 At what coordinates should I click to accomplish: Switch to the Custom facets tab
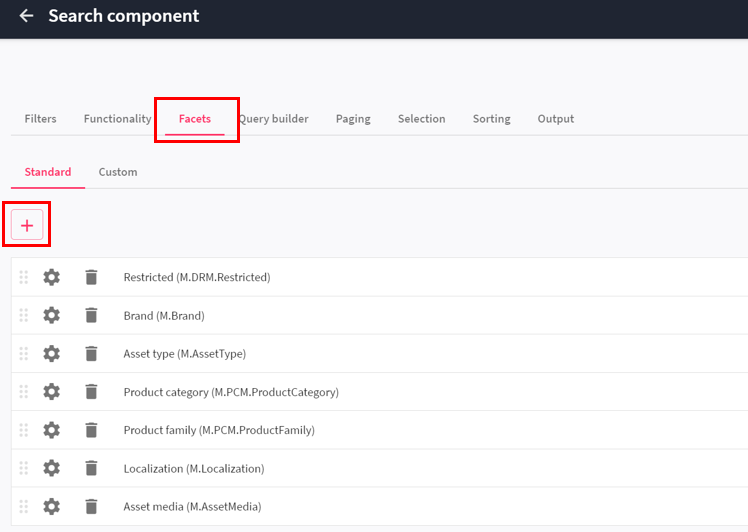118,172
